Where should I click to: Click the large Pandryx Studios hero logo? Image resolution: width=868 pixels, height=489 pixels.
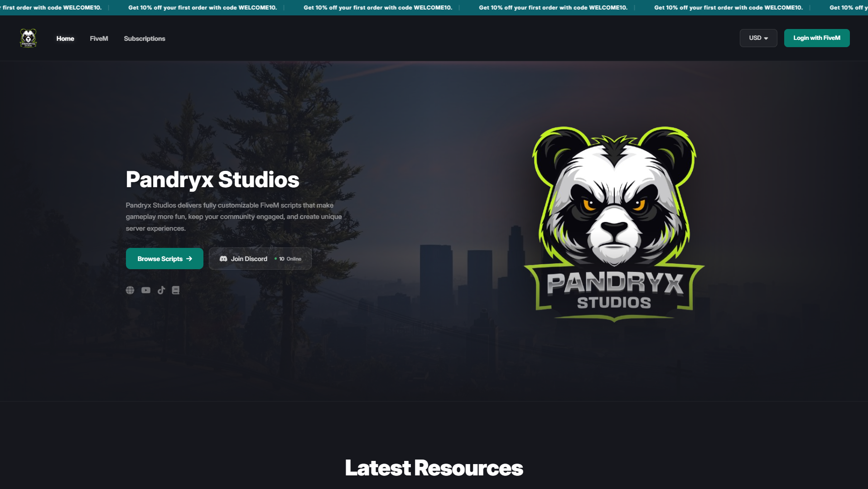tap(614, 224)
